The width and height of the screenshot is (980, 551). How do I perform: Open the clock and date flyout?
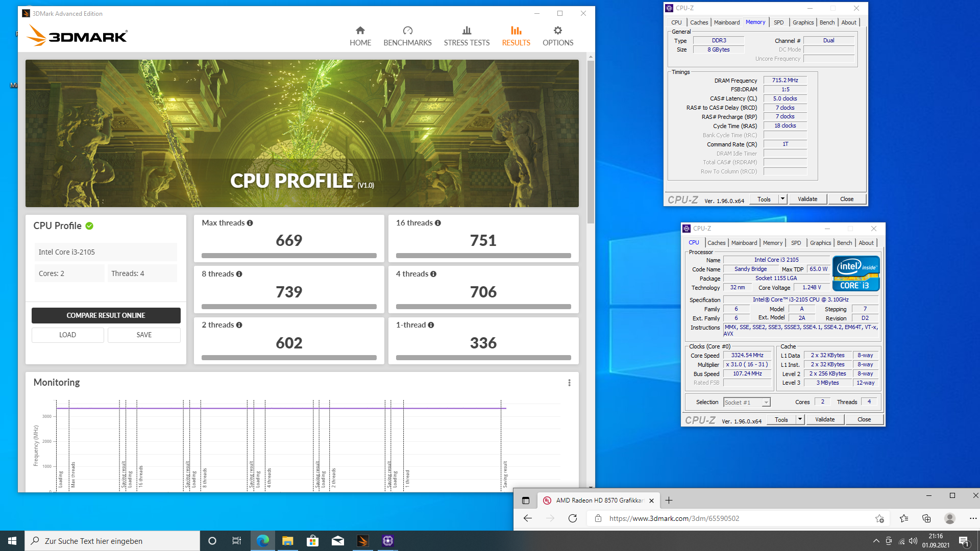click(936, 541)
